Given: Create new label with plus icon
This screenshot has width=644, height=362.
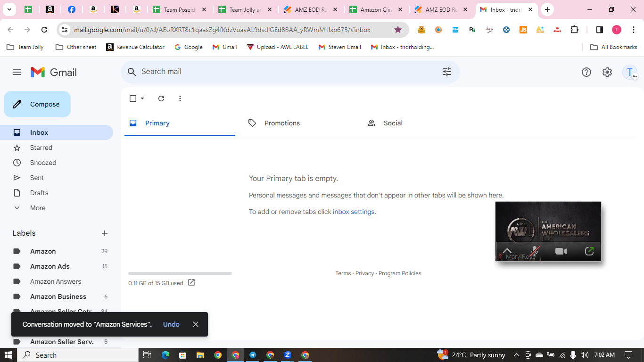Looking at the screenshot, I should coord(105,233).
